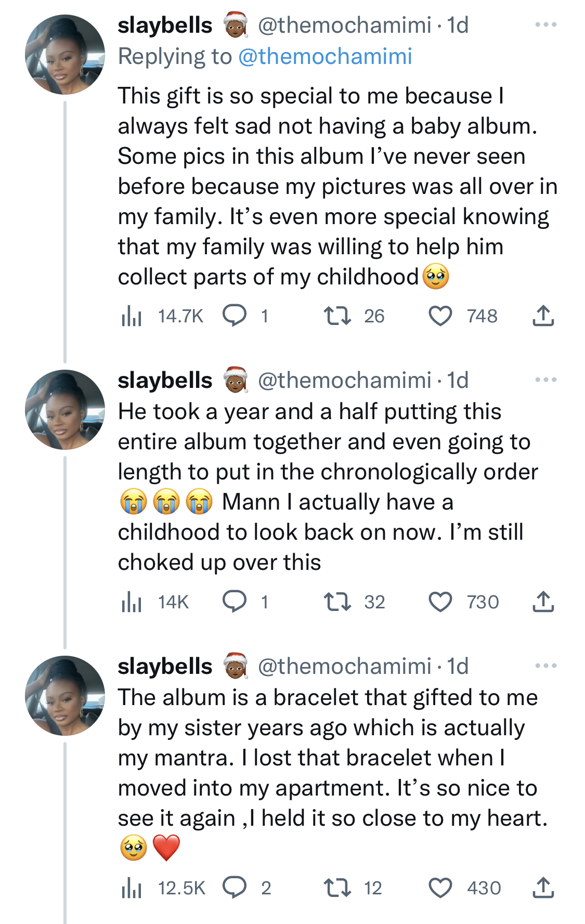This screenshot has width=585, height=924.
Task: Reply to the year and a half tweet
Action: [235, 602]
